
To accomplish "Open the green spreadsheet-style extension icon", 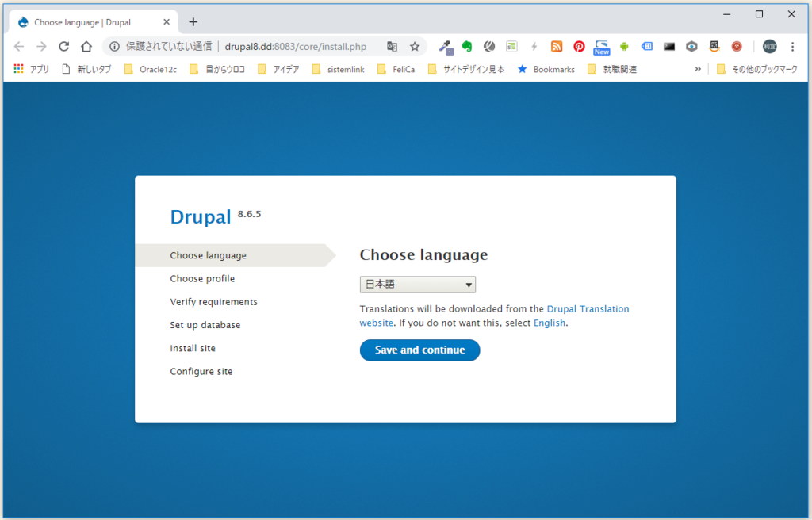I will (x=511, y=47).
